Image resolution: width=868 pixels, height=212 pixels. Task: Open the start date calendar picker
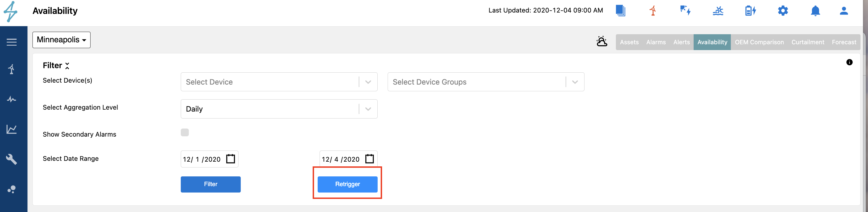point(230,159)
